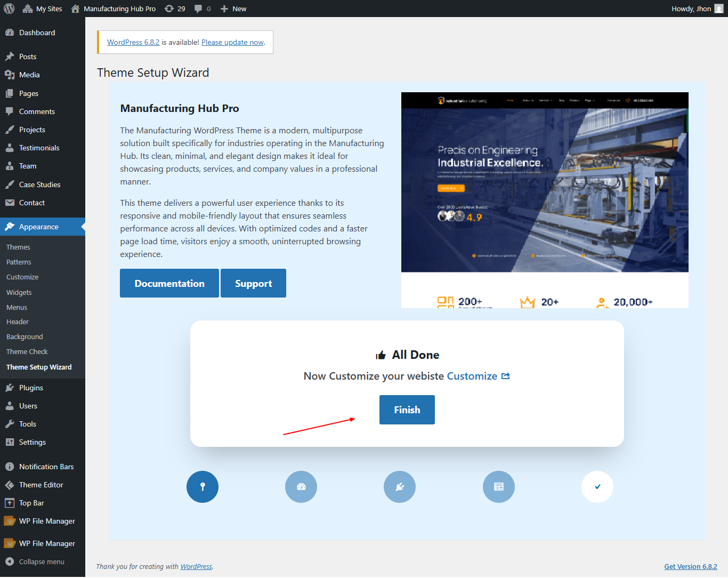Click the Tools wrench icon
The width and height of the screenshot is (728, 578).
tap(10, 424)
